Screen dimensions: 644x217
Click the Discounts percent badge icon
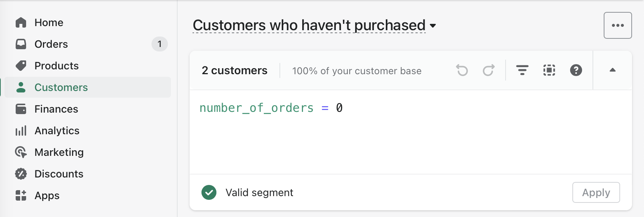(x=21, y=174)
